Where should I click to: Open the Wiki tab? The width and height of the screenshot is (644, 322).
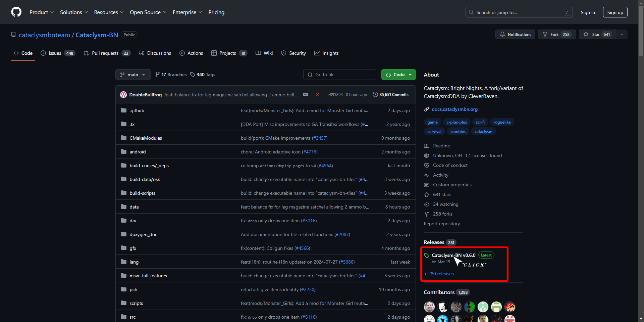pos(264,53)
